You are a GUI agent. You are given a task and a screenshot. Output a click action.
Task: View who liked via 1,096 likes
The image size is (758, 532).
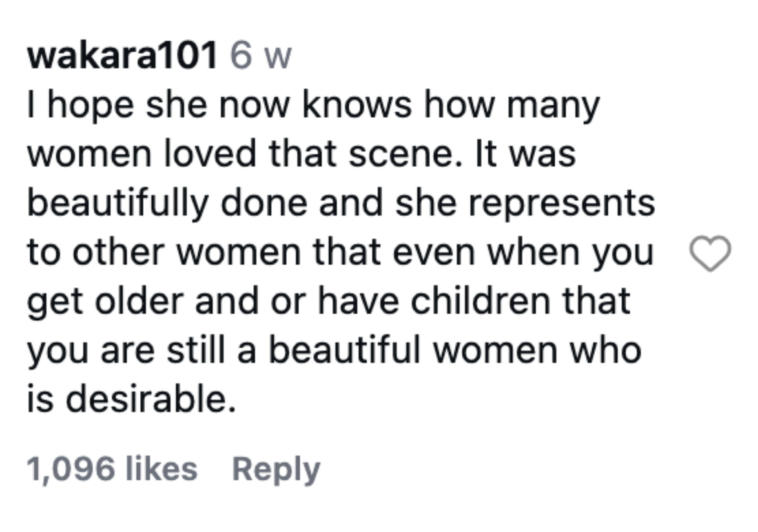tap(112, 469)
